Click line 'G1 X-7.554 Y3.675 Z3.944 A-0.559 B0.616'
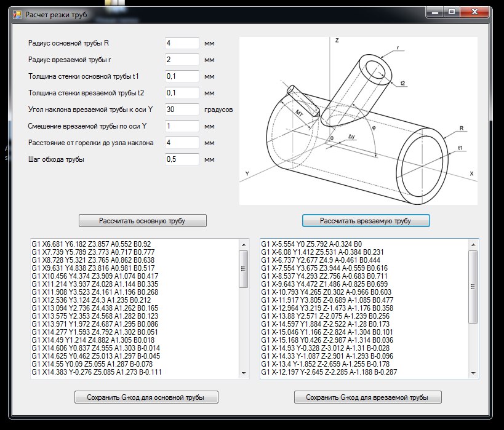This screenshot has width=504, height=430. pyautogui.click(x=324, y=268)
